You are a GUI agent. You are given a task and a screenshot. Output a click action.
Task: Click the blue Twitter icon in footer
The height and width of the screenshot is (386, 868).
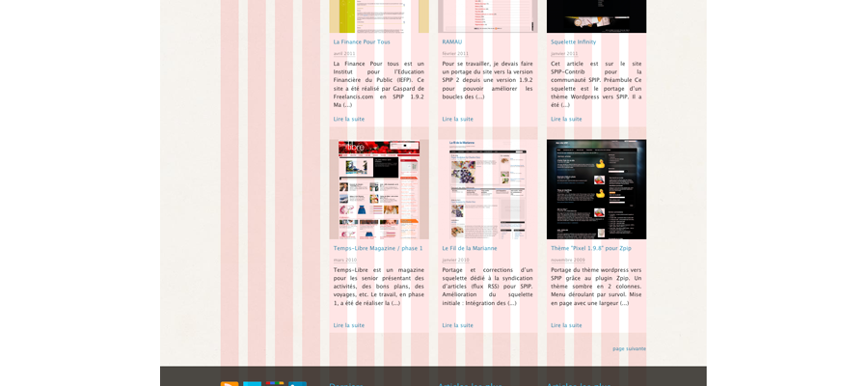coord(252,383)
